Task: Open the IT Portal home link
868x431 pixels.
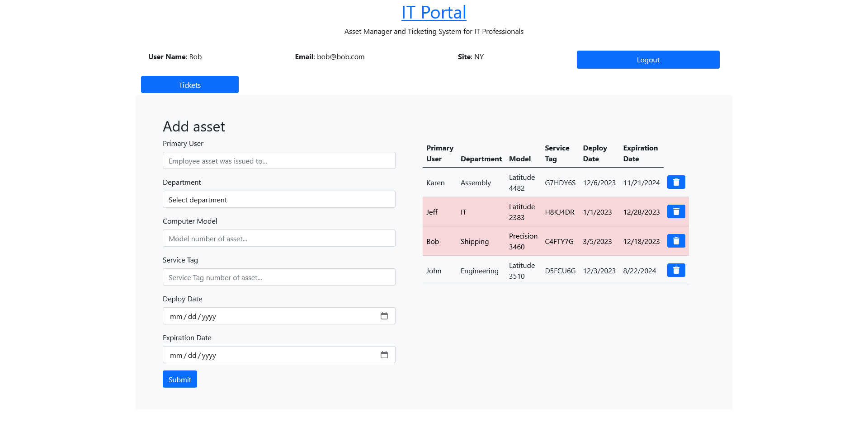Action: coord(434,12)
